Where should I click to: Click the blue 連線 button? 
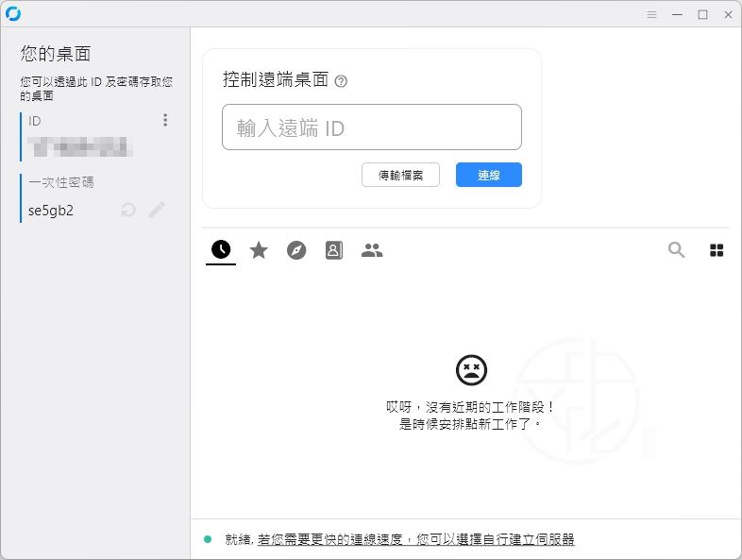pos(488,175)
